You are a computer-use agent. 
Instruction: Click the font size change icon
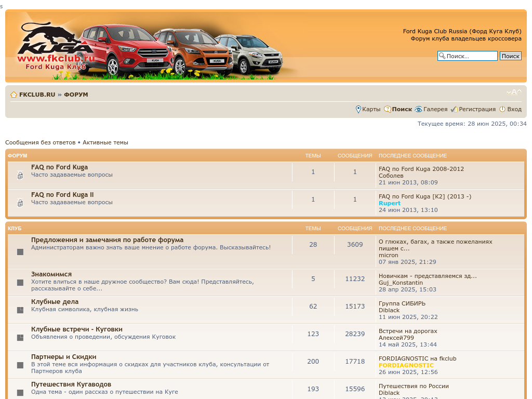pyautogui.click(x=514, y=92)
